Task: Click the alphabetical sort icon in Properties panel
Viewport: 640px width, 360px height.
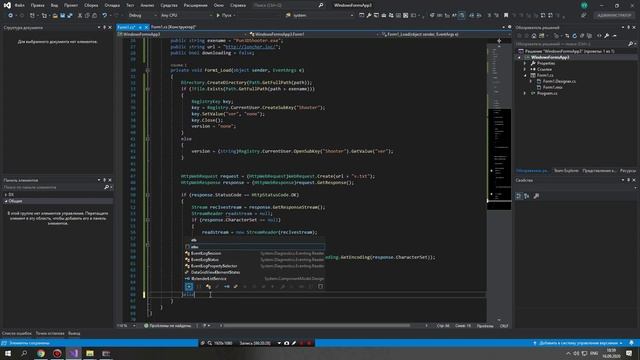Action: (527, 196)
